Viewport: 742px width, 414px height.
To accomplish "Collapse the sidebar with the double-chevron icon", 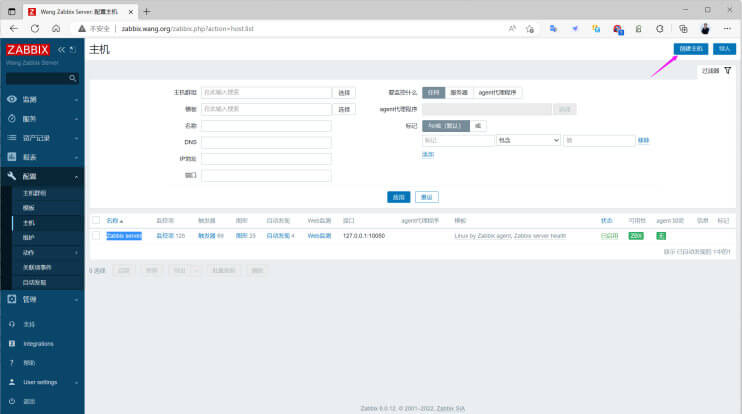I will click(x=62, y=50).
